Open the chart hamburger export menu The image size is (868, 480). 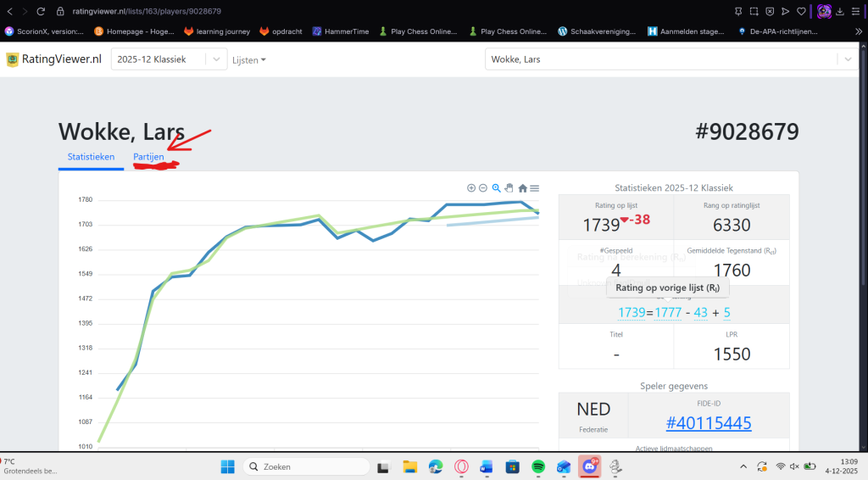535,188
